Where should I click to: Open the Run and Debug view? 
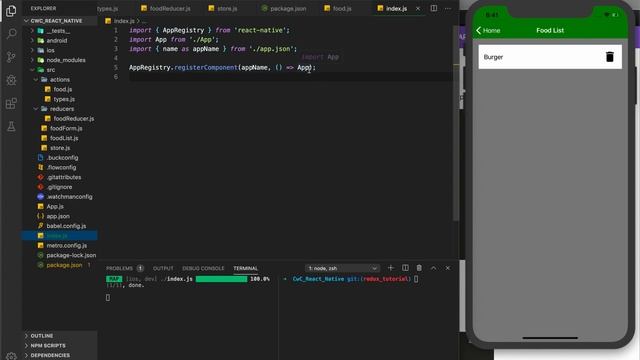11,80
